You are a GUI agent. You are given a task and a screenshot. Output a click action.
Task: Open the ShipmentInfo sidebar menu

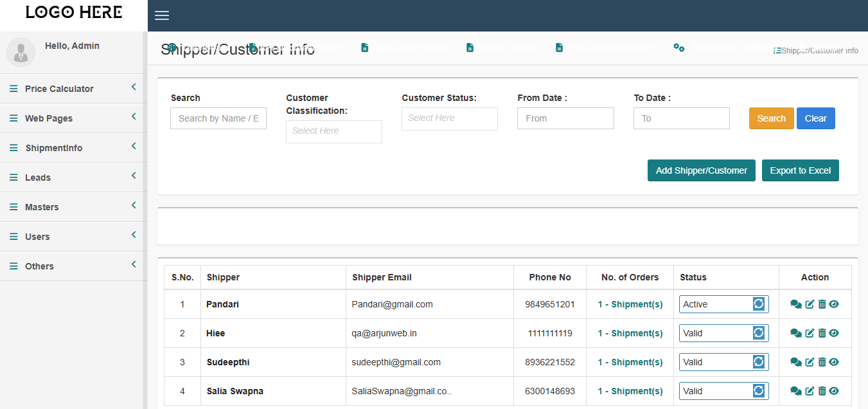point(73,148)
